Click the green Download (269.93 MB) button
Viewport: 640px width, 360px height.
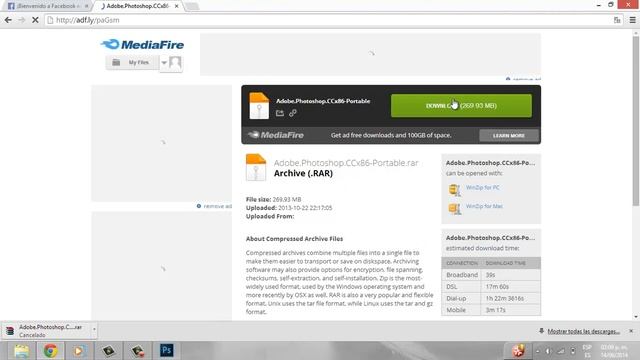(461, 106)
